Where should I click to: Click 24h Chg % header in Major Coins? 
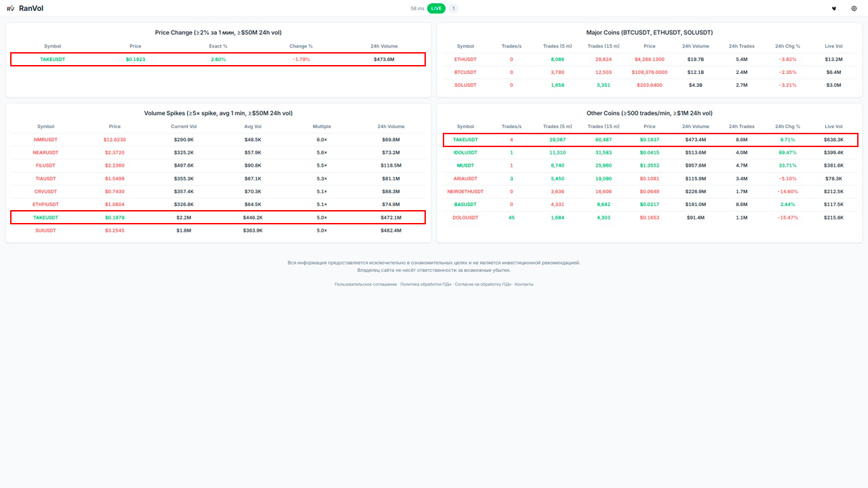point(787,46)
